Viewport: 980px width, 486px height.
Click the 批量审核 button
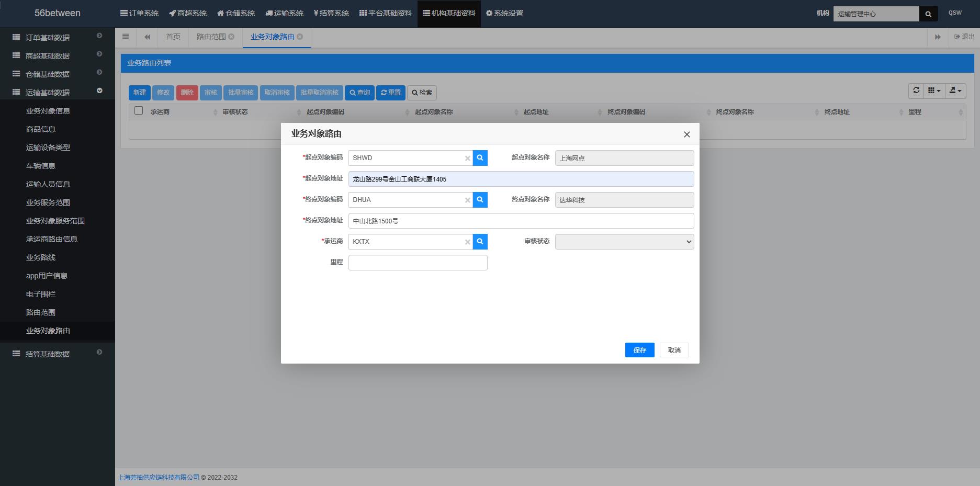(241, 93)
